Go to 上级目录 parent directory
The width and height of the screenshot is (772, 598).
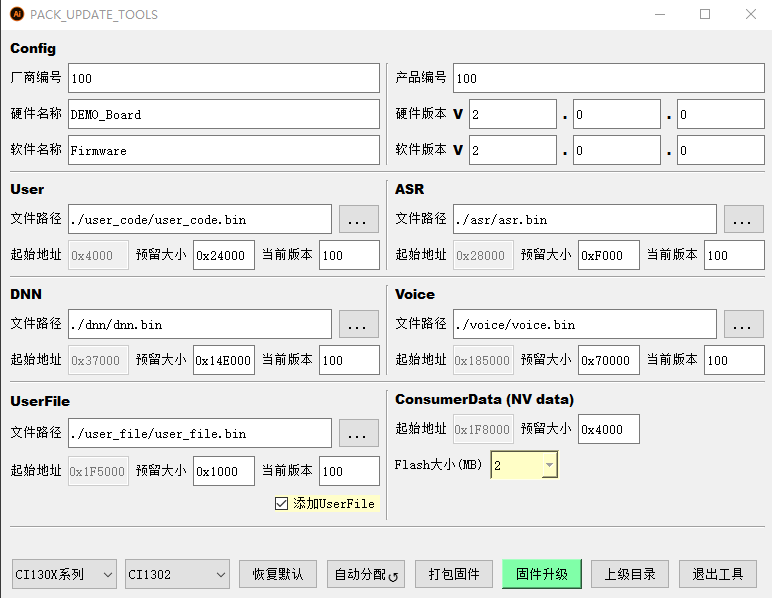click(x=629, y=574)
